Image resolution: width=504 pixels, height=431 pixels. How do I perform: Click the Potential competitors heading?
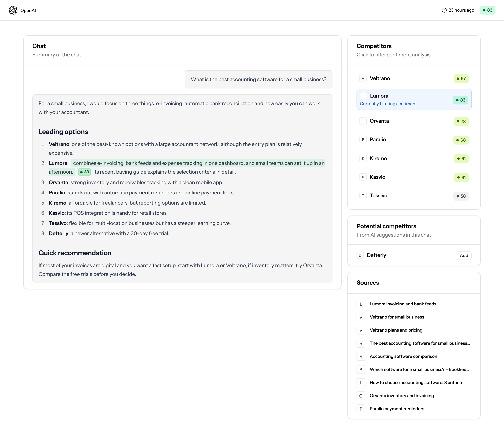[x=386, y=226]
